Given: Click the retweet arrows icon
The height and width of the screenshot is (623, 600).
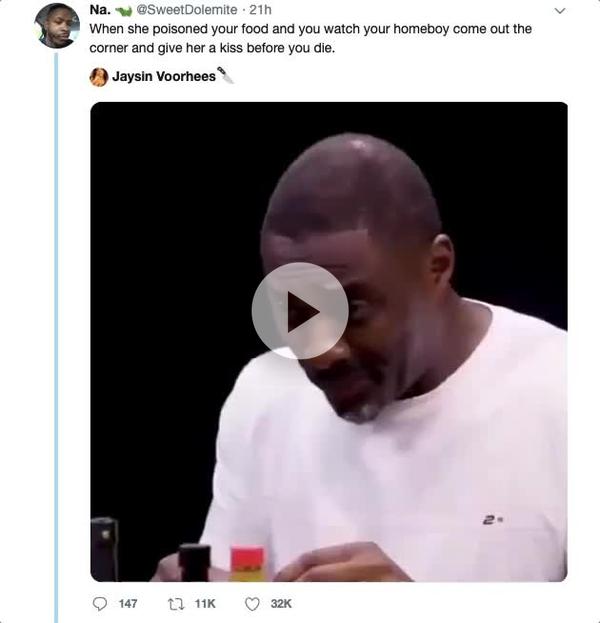Looking at the screenshot, I should 176,604.
